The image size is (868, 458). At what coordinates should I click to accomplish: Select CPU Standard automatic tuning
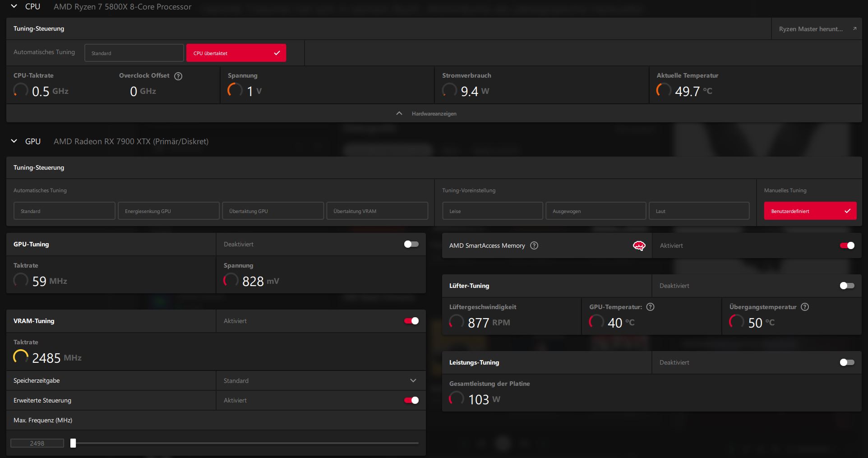(x=134, y=53)
